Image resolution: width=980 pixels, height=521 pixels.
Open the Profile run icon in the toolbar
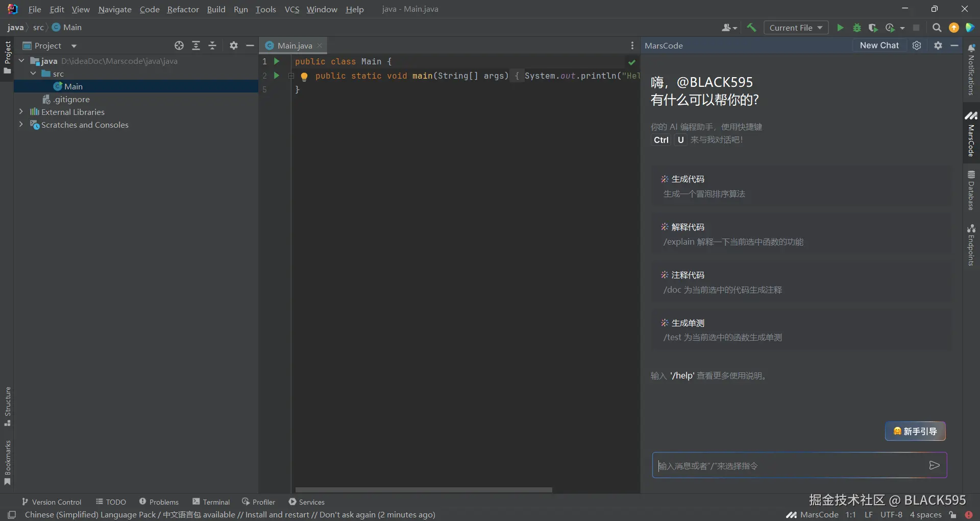[x=890, y=28]
